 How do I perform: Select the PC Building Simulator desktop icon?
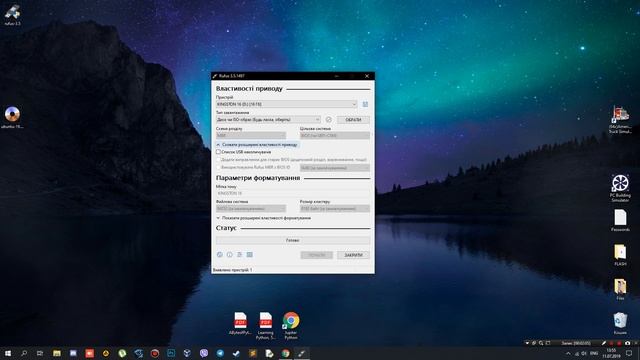tap(620, 188)
